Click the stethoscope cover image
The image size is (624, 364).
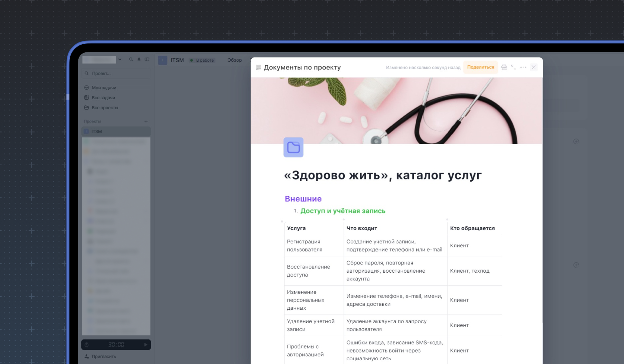tap(397, 111)
